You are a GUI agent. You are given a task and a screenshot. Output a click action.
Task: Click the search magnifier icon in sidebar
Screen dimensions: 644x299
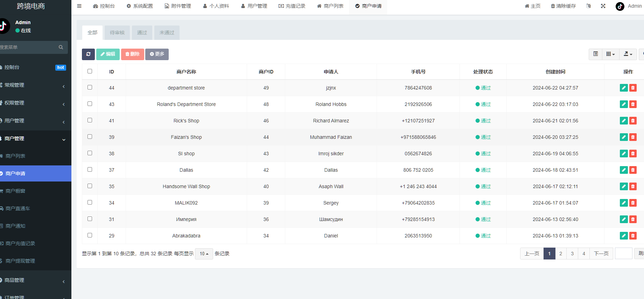(61, 47)
